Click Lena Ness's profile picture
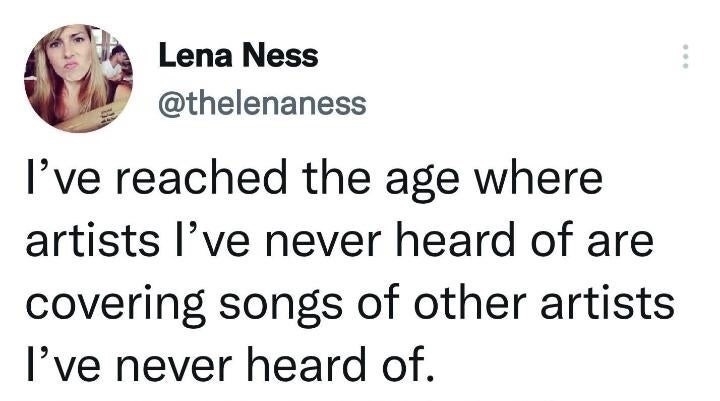The width and height of the screenshot is (720, 401). [x=79, y=78]
